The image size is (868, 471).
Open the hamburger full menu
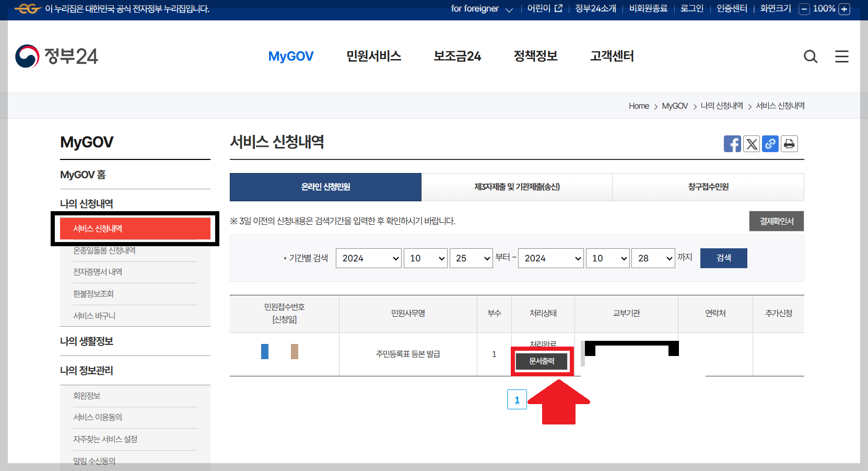842,56
